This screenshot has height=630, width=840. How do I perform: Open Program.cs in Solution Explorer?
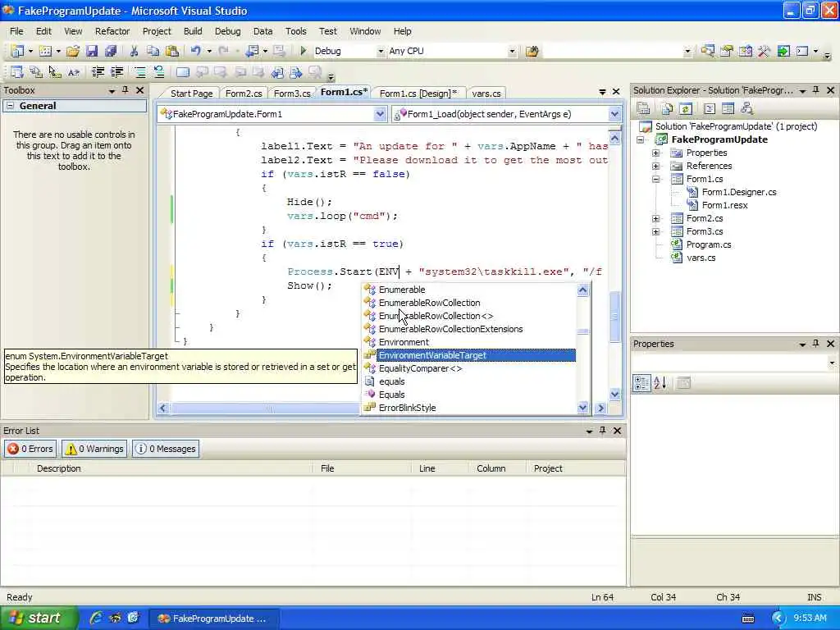708,244
